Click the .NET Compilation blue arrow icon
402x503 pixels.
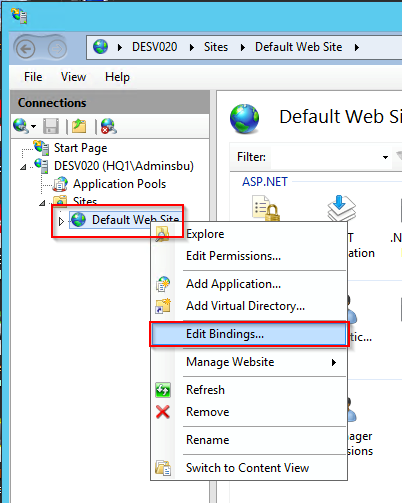pyautogui.click(x=342, y=208)
